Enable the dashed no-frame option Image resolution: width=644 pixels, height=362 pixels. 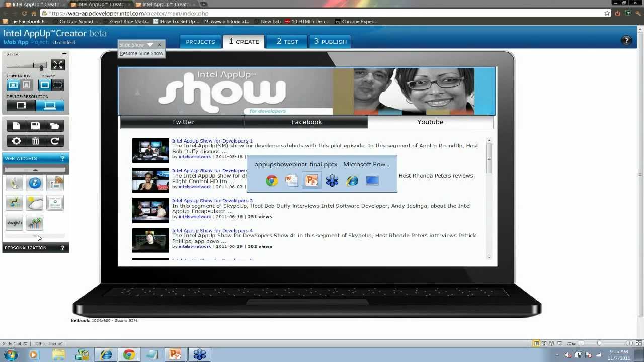pyautogui.click(x=58, y=85)
